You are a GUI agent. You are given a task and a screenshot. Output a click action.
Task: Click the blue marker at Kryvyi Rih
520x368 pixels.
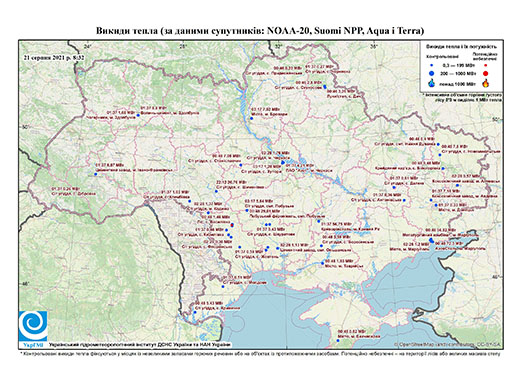(x=319, y=221)
